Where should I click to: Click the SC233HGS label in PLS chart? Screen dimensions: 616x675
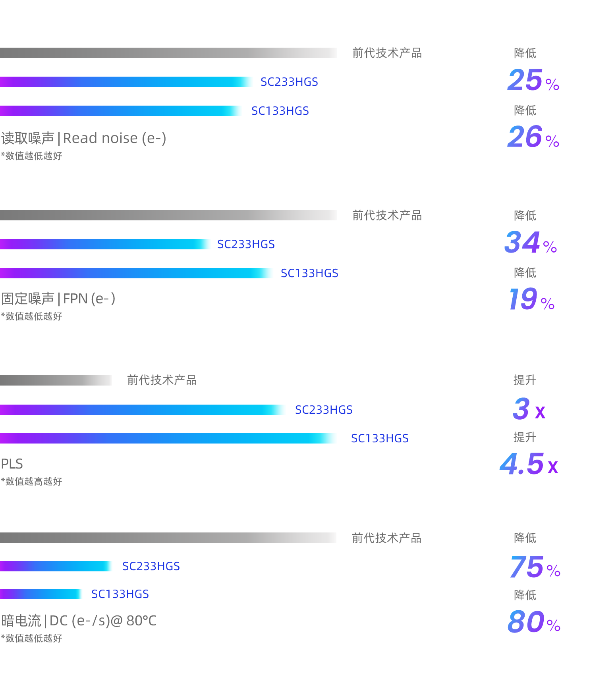point(324,410)
